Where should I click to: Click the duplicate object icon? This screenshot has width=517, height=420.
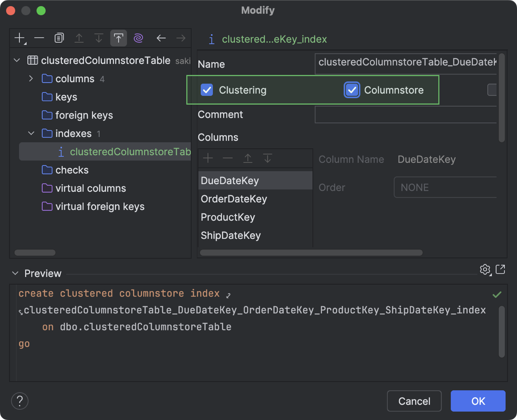[x=59, y=38]
